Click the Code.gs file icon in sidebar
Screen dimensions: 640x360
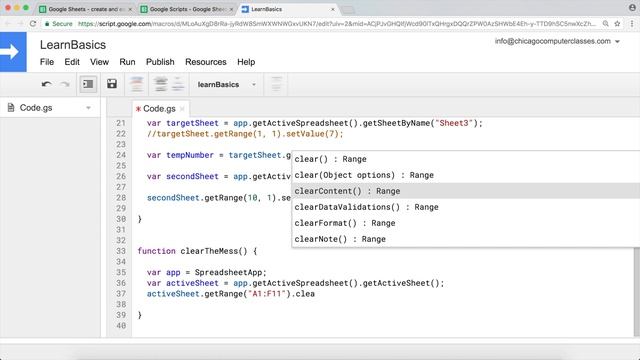[11, 108]
